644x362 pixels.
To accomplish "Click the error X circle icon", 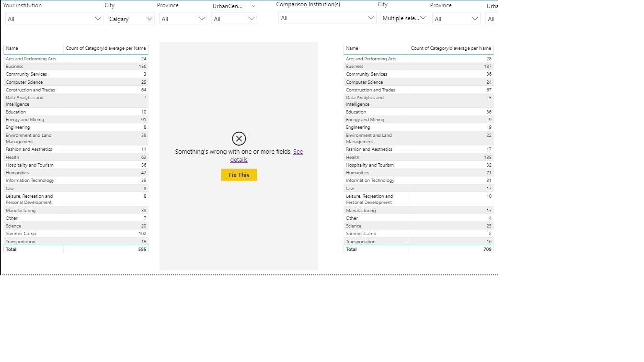I will [239, 139].
